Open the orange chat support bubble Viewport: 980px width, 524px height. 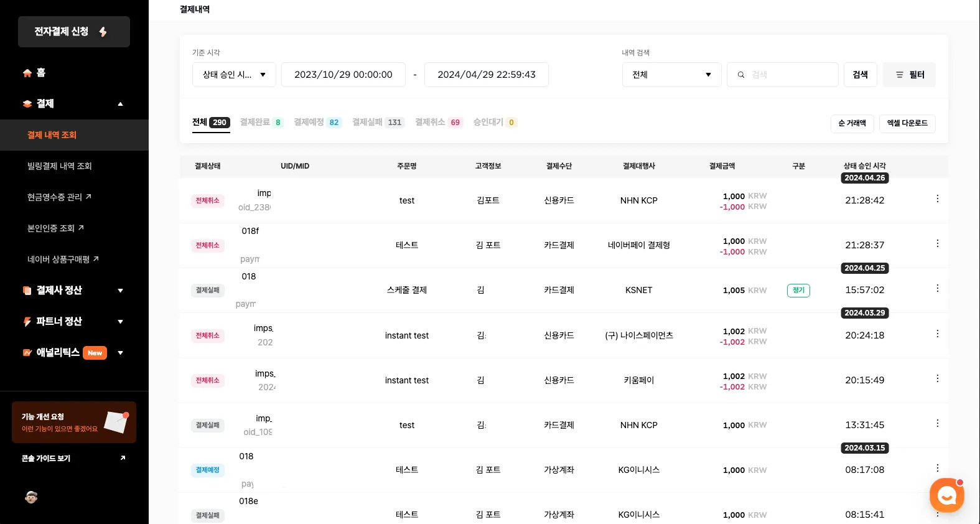[946, 495]
